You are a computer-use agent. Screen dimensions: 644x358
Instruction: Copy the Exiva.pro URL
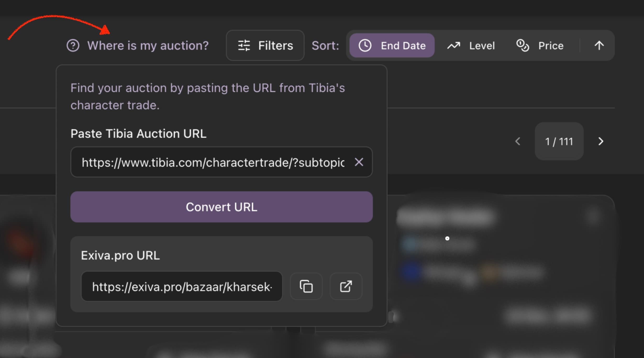click(306, 286)
